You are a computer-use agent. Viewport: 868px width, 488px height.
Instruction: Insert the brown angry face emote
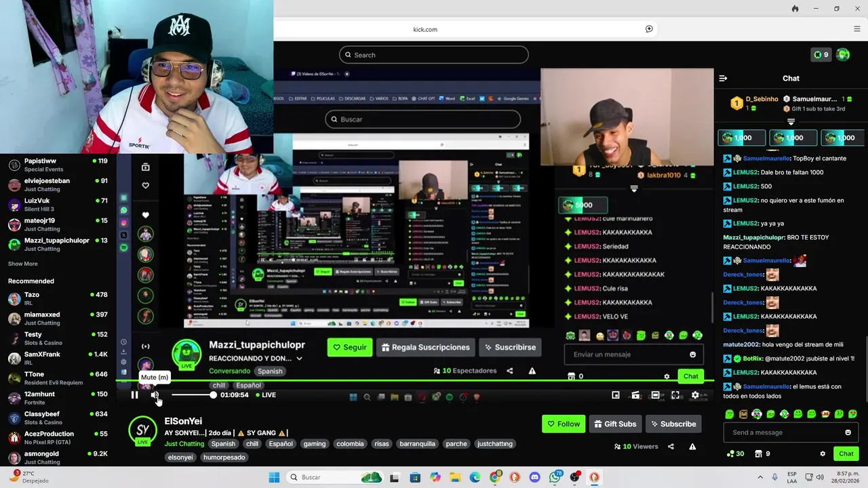pos(743,414)
